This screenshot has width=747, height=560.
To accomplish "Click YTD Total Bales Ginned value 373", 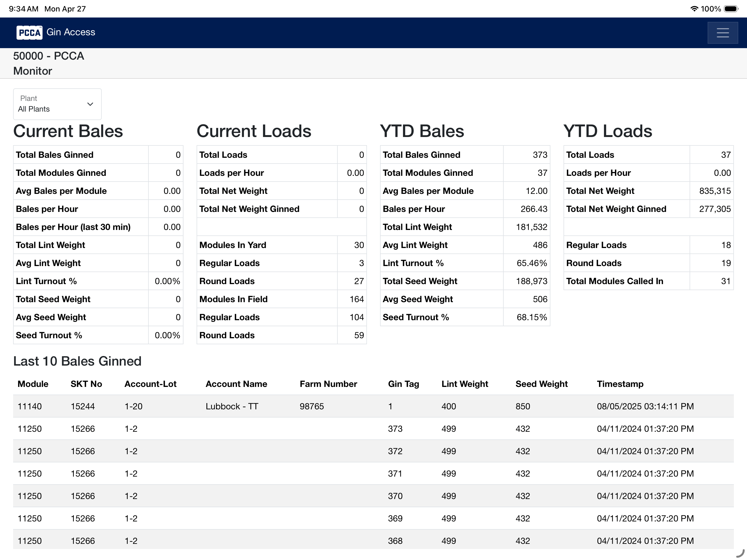I will 540,155.
